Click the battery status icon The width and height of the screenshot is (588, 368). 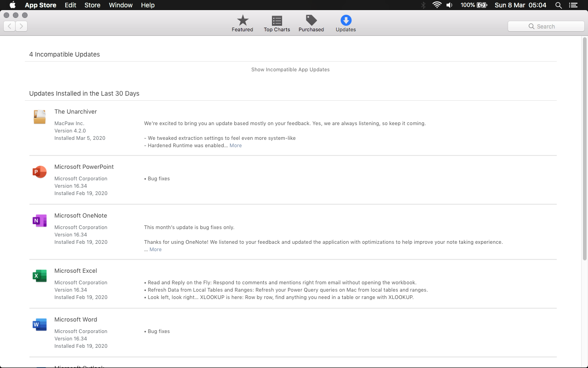(x=482, y=5)
